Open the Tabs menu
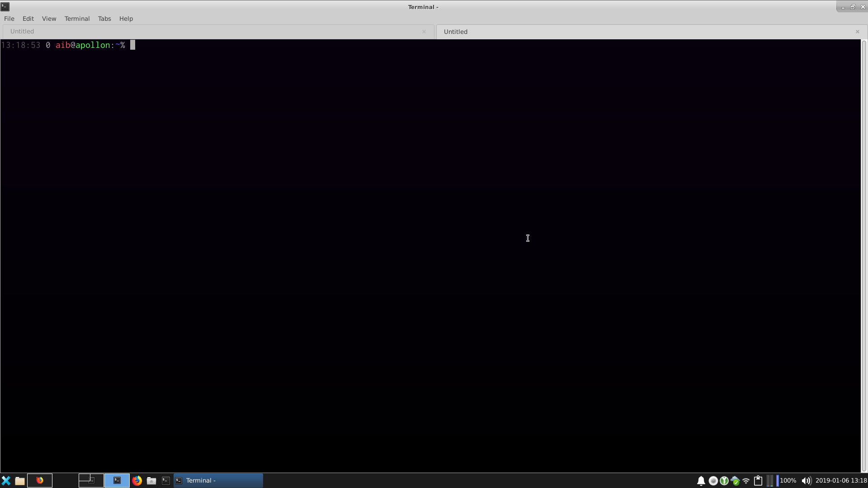Image resolution: width=868 pixels, height=488 pixels. click(104, 19)
